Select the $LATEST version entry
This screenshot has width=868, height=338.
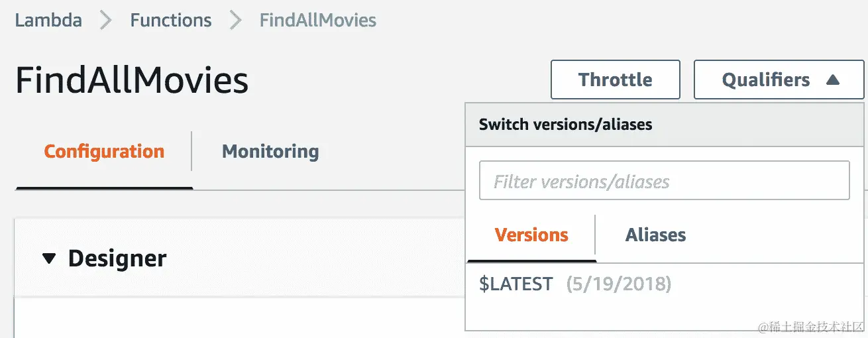515,284
